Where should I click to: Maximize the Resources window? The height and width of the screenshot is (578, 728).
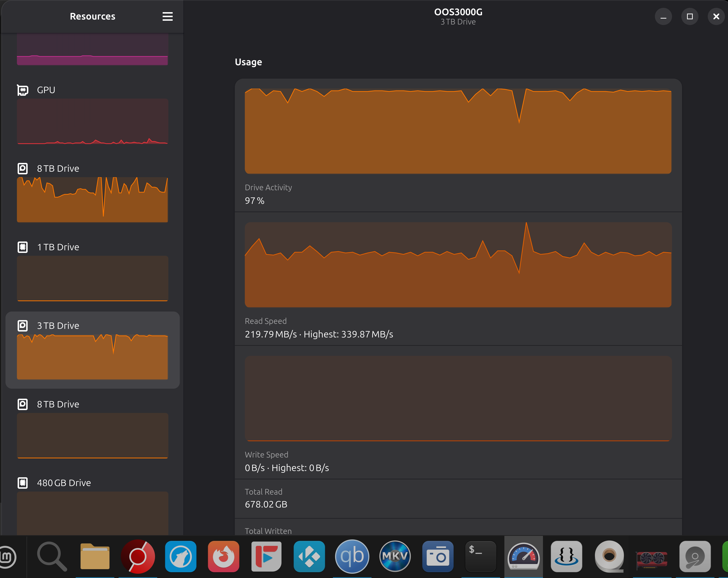[x=689, y=16]
